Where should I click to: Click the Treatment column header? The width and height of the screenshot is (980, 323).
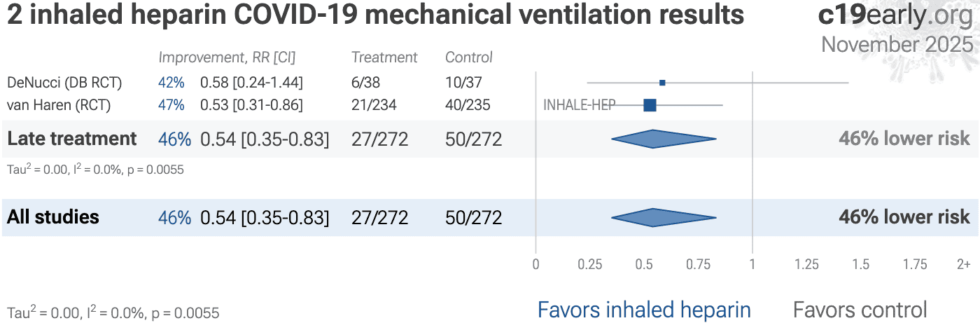click(x=384, y=57)
